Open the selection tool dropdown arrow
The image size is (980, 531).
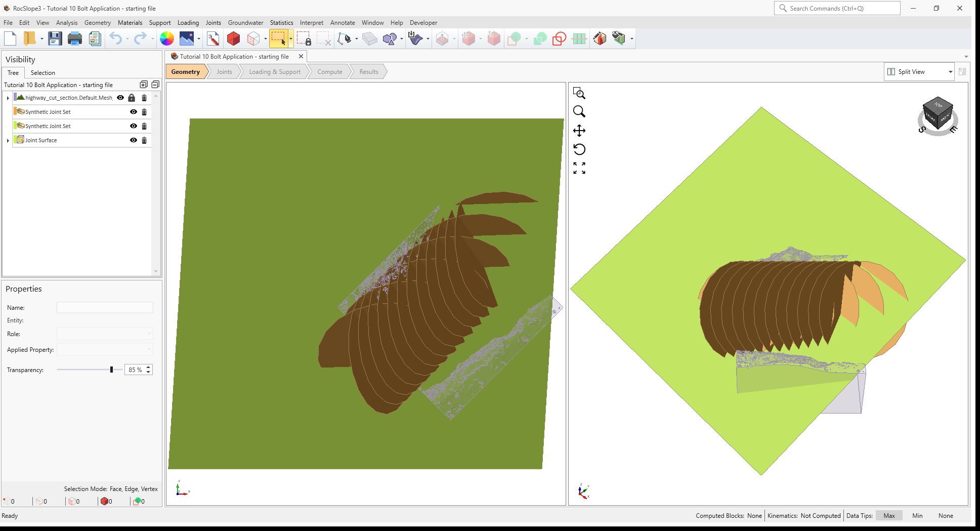[291, 39]
